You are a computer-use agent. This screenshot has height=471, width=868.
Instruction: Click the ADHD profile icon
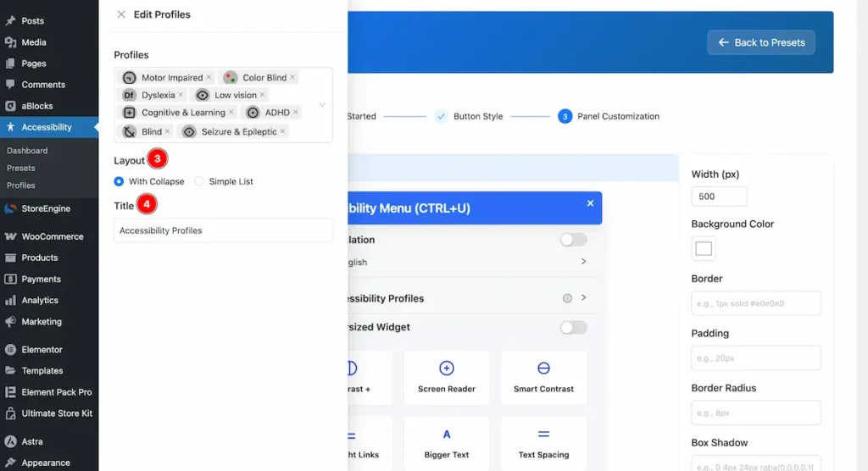click(x=253, y=113)
